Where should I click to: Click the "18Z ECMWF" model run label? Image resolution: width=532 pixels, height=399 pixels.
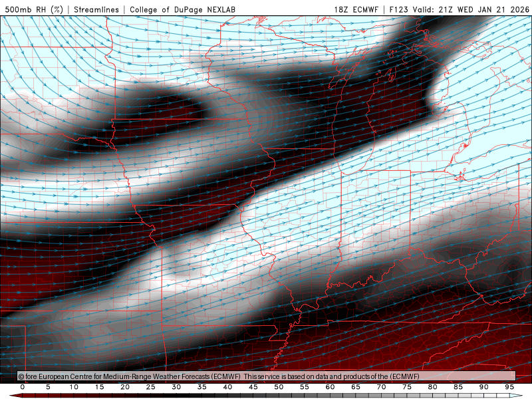coord(356,9)
